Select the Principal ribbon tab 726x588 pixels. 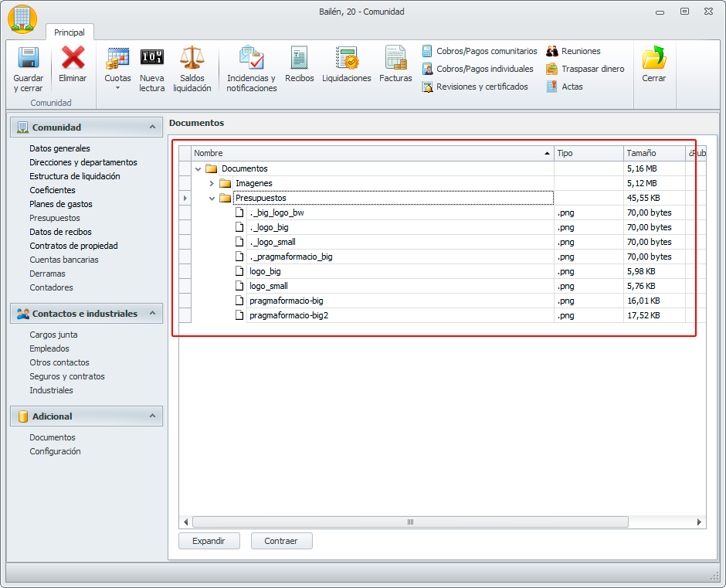pyautogui.click(x=70, y=32)
